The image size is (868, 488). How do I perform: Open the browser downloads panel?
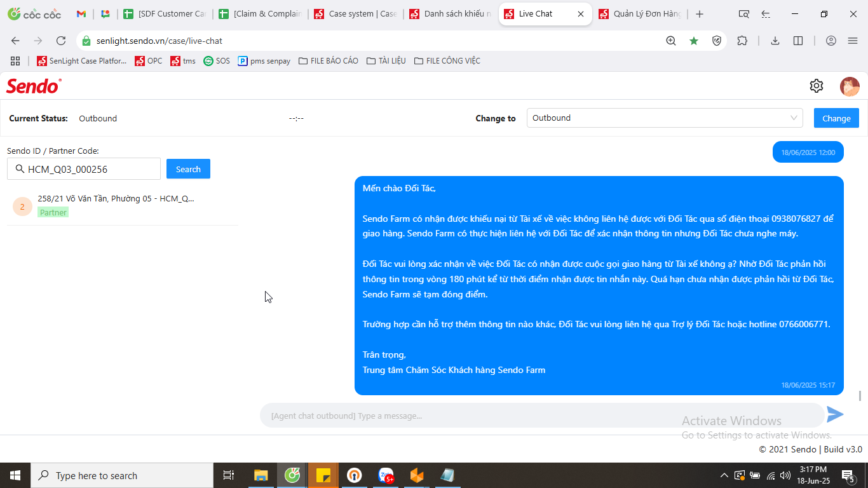775,41
